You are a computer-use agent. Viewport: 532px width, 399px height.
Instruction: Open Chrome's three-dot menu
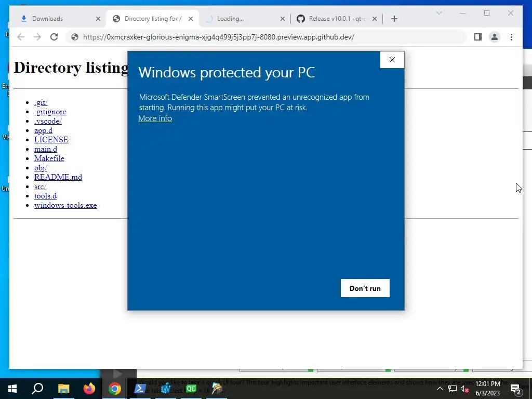511,37
